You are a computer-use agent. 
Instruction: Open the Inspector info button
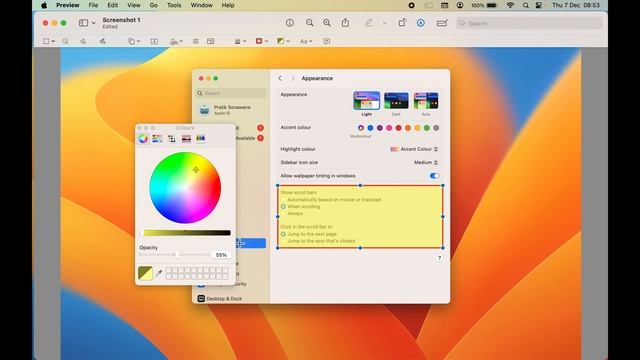click(x=290, y=23)
